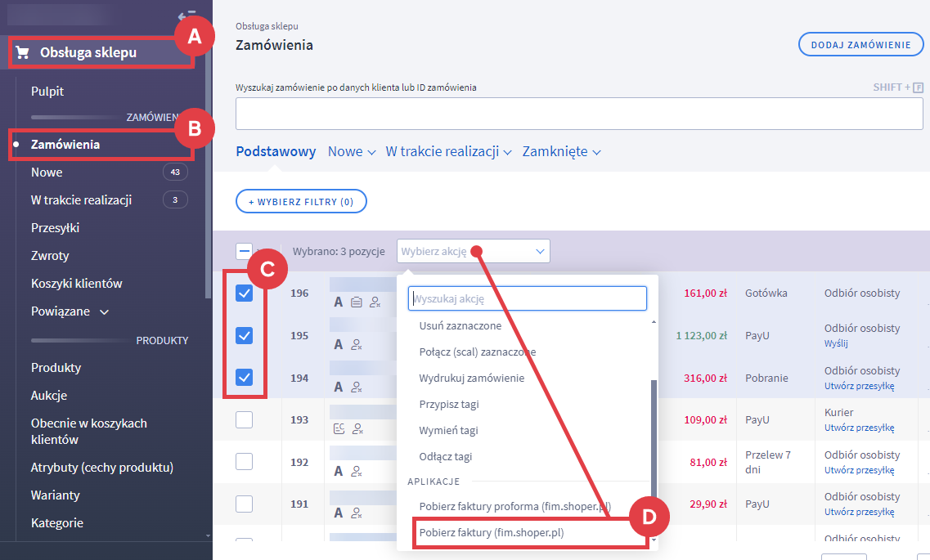The image size is (930, 560).
Task: Click the user icon on order 191
Action: point(357,513)
